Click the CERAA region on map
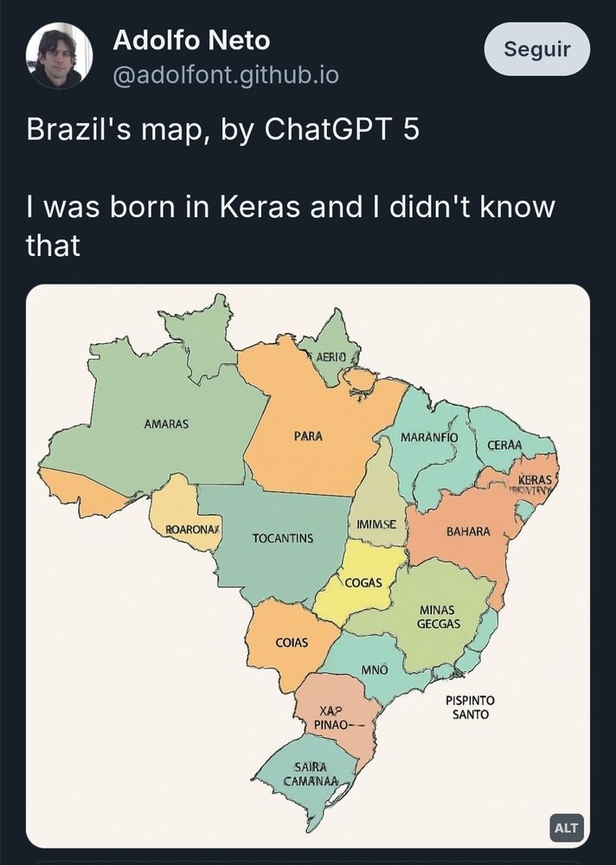Screen dimensions: 616x865 (504, 445)
